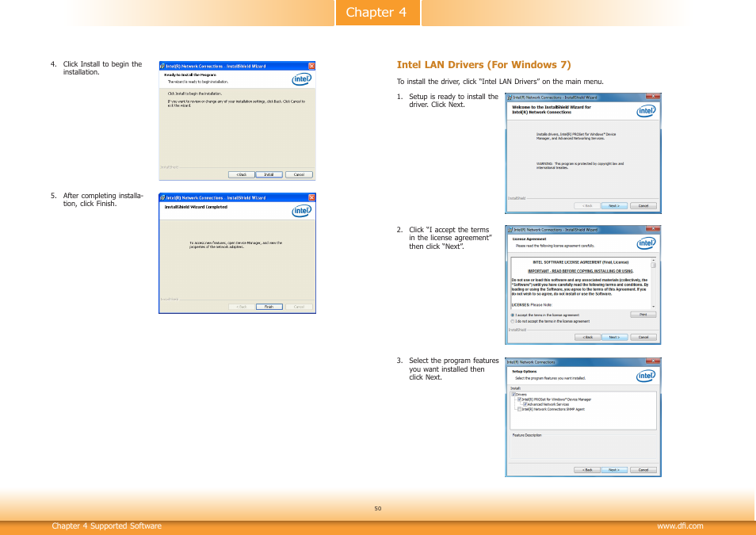
Task: Click license text scrollbar up arrow
Action: point(653,260)
